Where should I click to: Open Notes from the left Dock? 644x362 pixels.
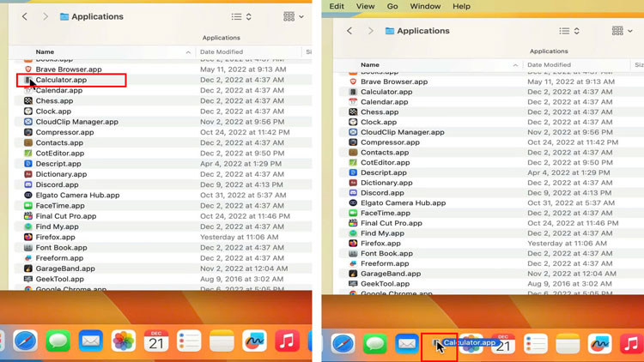pyautogui.click(x=222, y=341)
